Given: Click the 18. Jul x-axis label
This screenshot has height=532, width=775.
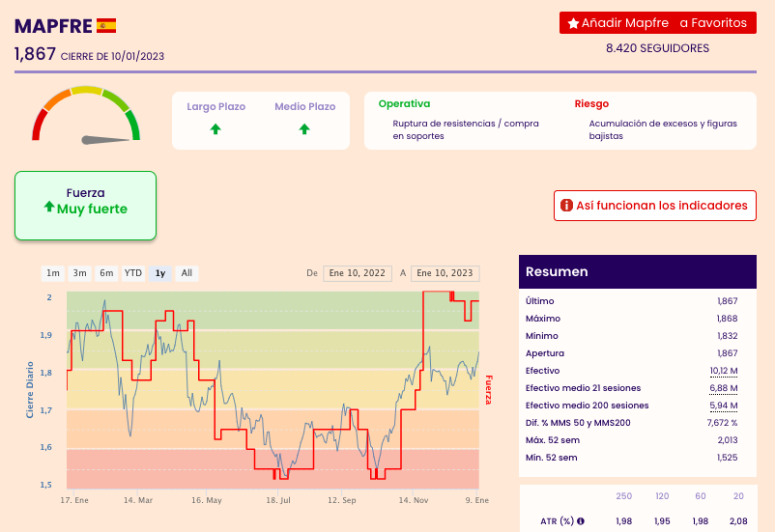Looking at the screenshot, I should click(278, 500).
